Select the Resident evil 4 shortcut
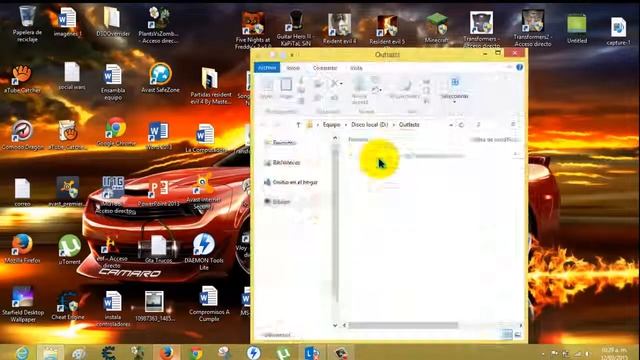Image resolution: width=640 pixels, height=360 pixels. click(340, 28)
